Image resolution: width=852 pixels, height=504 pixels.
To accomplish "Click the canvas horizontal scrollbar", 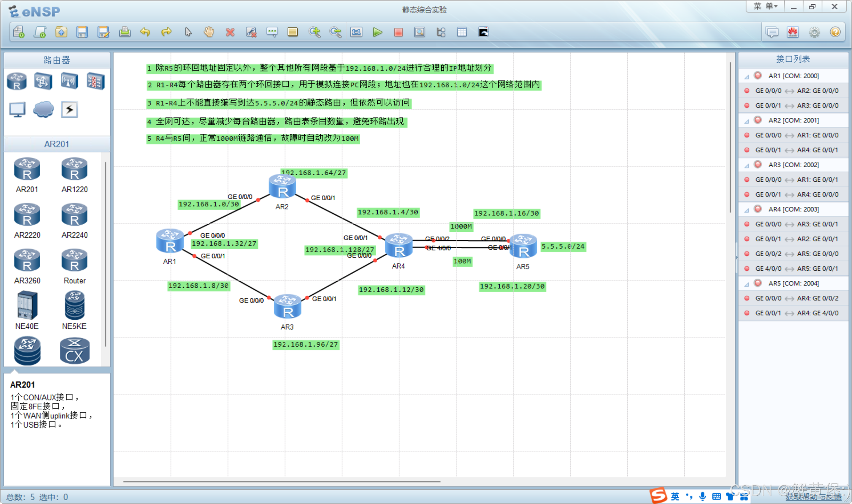I will [x=281, y=482].
